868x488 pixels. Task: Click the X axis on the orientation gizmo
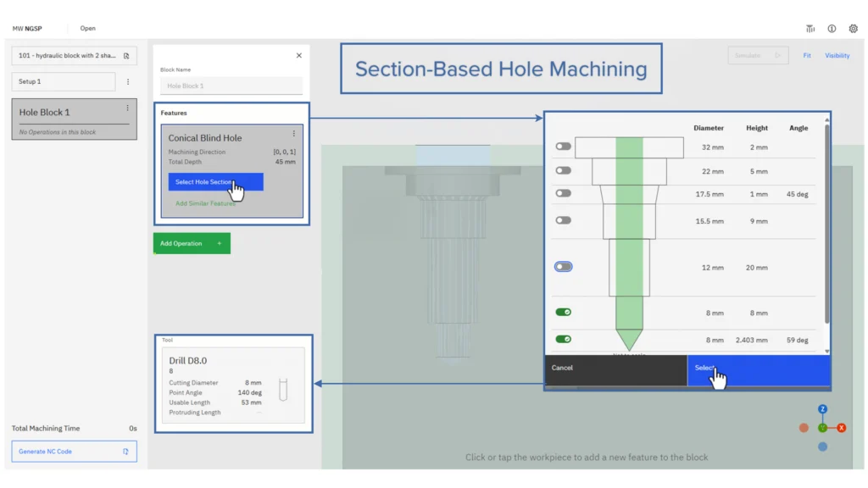pyautogui.click(x=842, y=428)
